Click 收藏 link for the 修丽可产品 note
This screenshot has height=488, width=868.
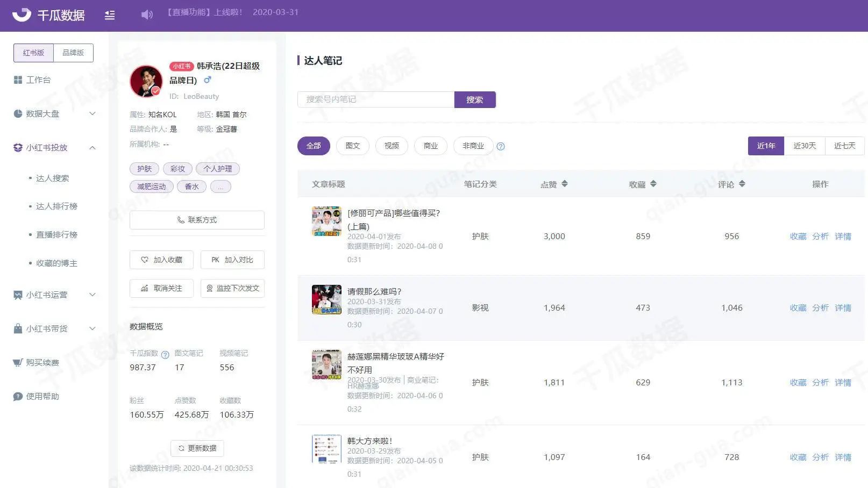click(798, 236)
